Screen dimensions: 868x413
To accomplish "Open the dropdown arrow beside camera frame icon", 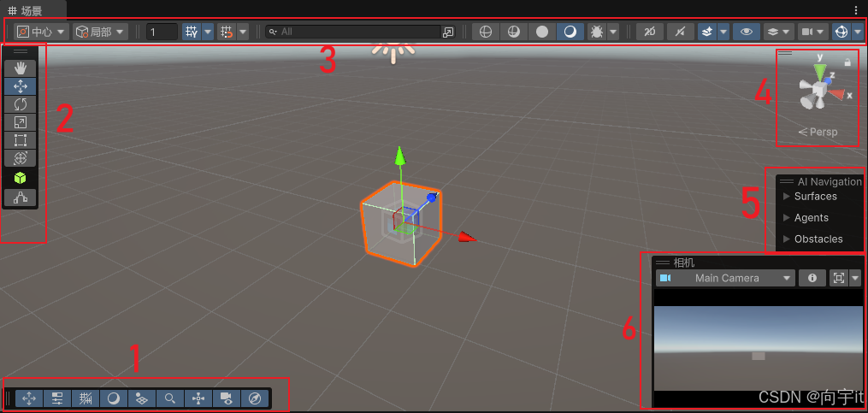I will pyautogui.click(x=856, y=278).
